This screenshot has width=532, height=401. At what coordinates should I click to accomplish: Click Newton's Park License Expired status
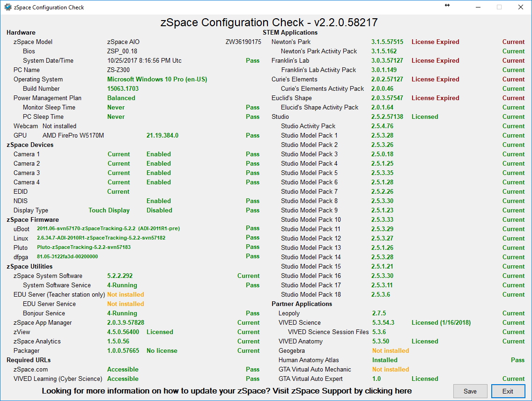[x=435, y=42]
